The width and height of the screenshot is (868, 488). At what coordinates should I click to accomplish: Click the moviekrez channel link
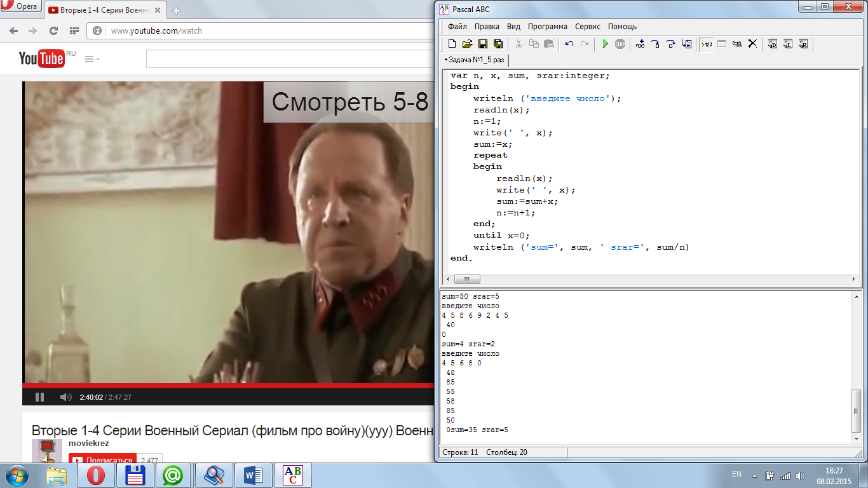click(x=88, y=443)
